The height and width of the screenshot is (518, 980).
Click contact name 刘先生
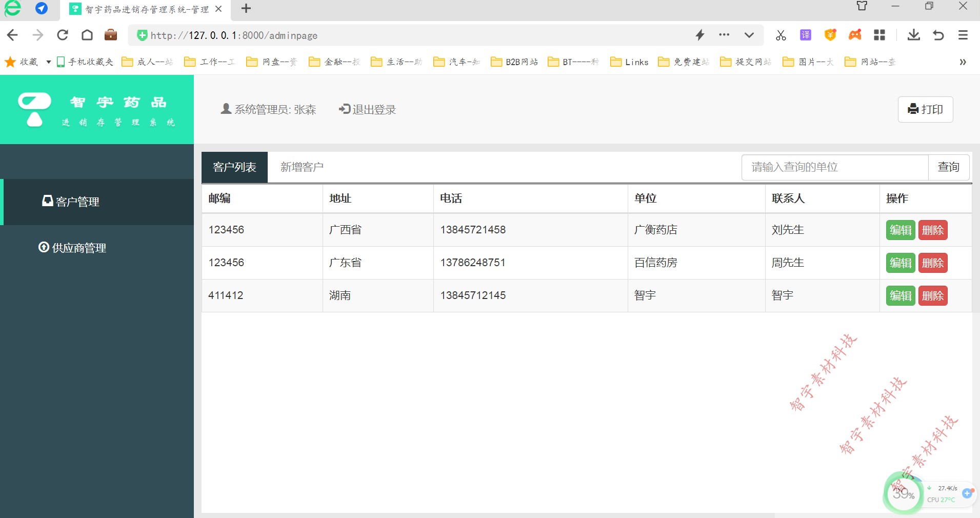[788, 230]
